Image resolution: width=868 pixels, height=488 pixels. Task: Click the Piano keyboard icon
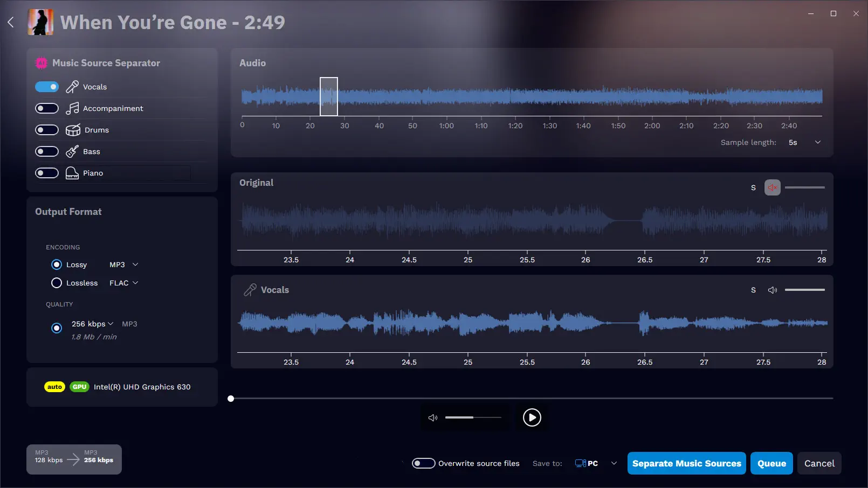72,172
